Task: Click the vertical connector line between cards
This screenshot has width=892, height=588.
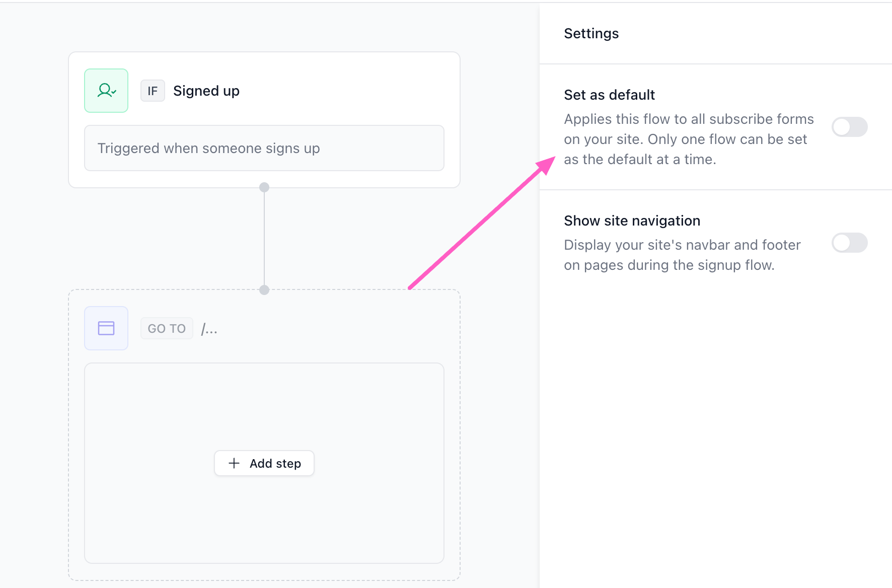Action: tap(264, 239)
